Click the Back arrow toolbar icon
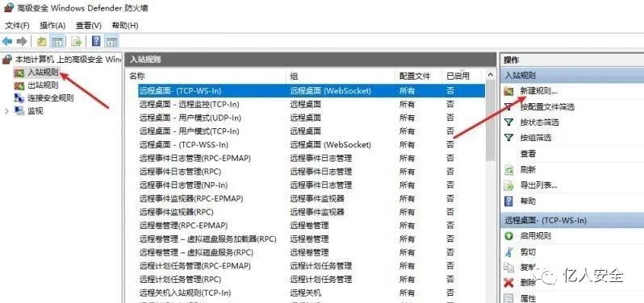 (7, 41)
